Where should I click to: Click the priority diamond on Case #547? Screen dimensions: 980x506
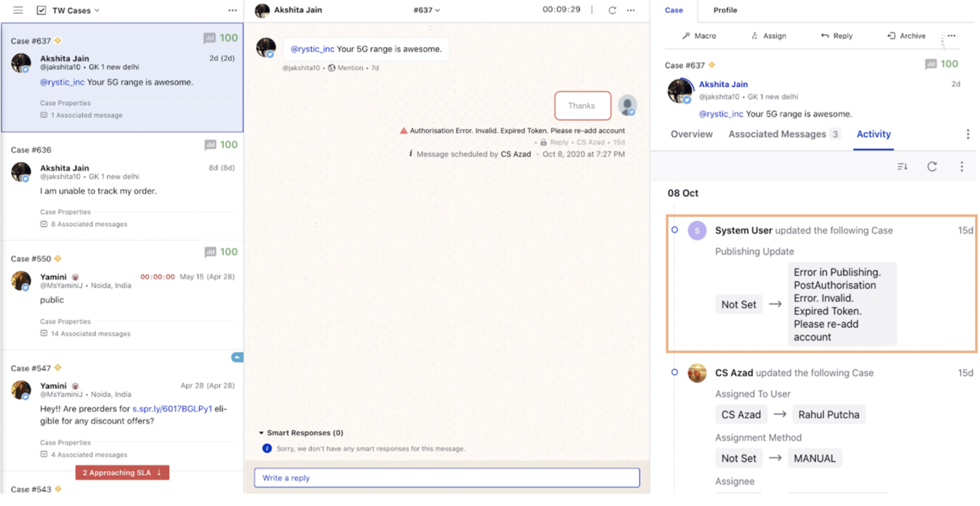(x=58, y=368)
